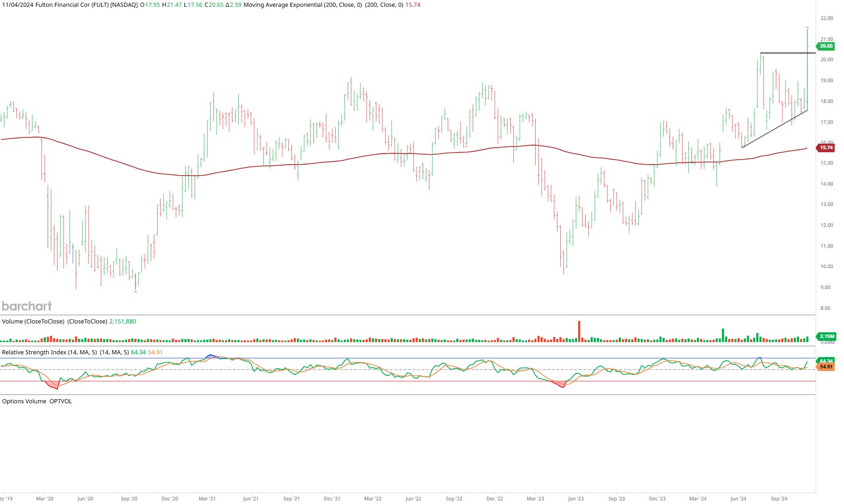Viewport: 844px width, 504px height.
Task: Click the close value C20.65 in header
Action: (x=214, y=5)
